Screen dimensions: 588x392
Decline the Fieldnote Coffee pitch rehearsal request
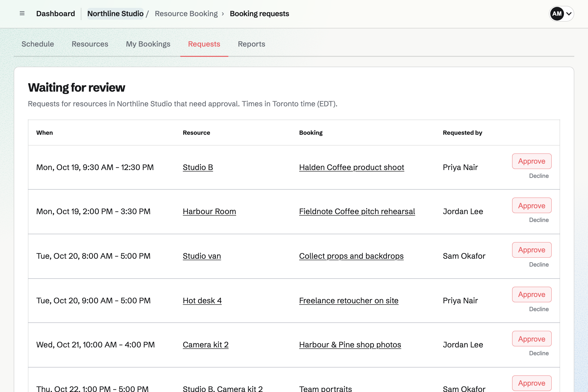tap(539, 220)
